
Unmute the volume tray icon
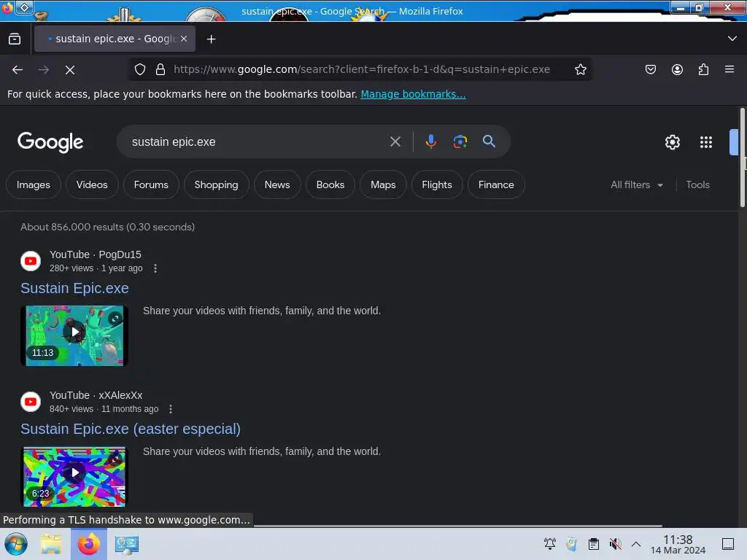tap(615, 544)
